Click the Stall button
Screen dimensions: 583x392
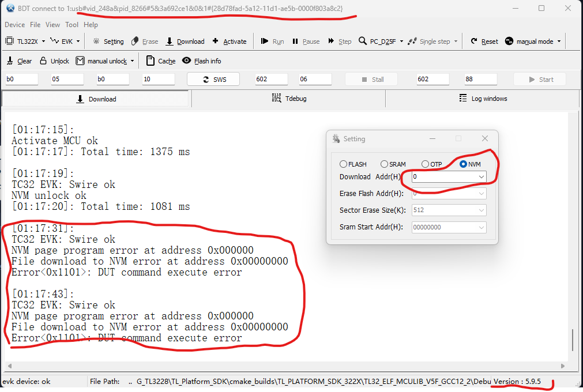point(371,79)
